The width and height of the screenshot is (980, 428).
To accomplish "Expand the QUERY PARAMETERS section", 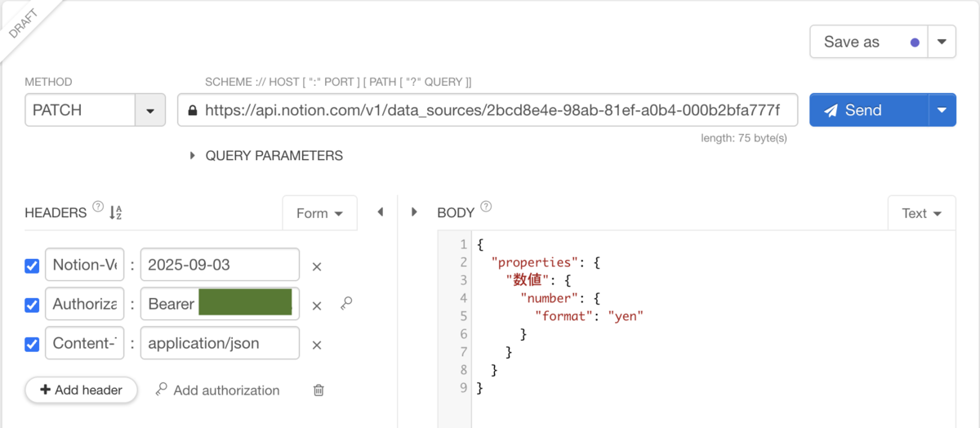I will click(193, 155).
